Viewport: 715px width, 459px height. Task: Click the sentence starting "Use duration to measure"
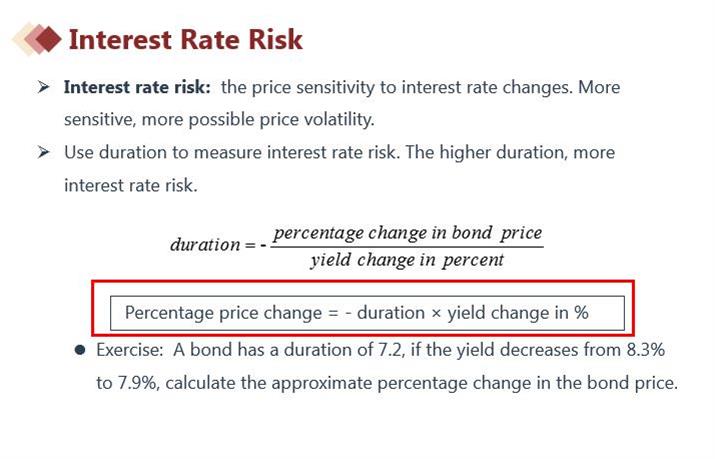(339, 153)
